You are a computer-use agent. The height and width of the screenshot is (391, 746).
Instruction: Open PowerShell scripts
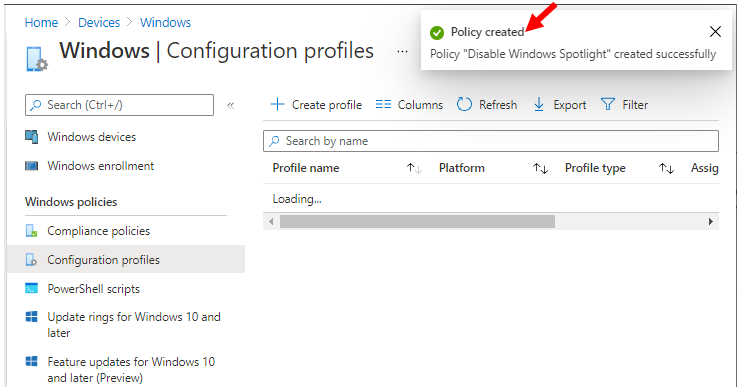tap(93, 289)
